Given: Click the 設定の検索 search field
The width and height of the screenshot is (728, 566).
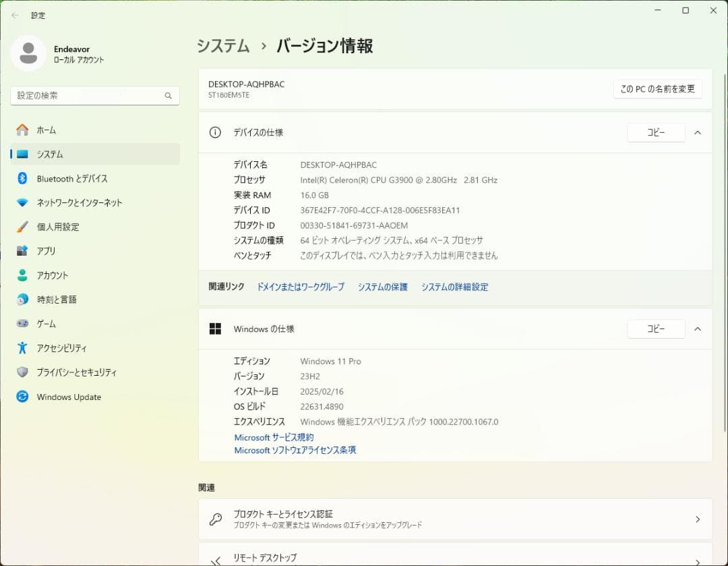Looking at the screenshot, I should tap(94, 95).
